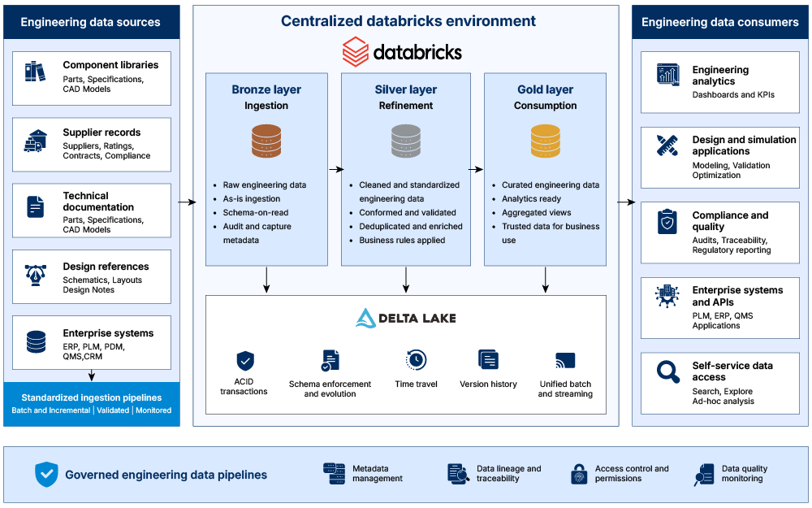Click the Design and simulation applications title
This screenshot has height=508, width=812.
(744, 145)
